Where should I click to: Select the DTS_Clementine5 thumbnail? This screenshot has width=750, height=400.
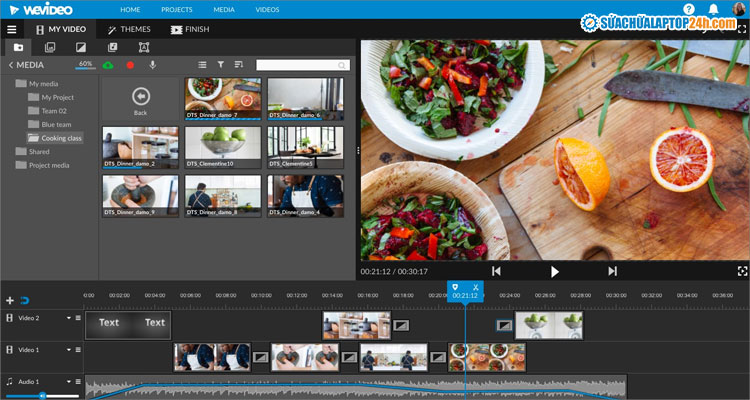coord(305,147)
